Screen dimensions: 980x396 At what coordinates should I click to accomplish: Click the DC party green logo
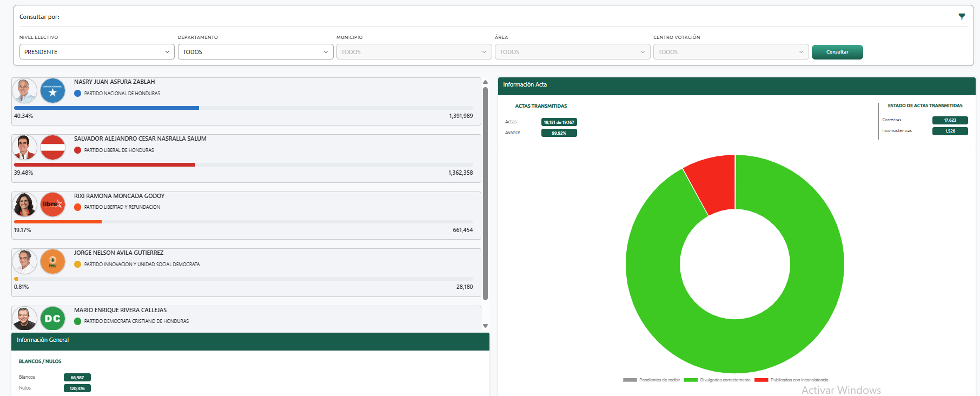(x=52, y=319)
